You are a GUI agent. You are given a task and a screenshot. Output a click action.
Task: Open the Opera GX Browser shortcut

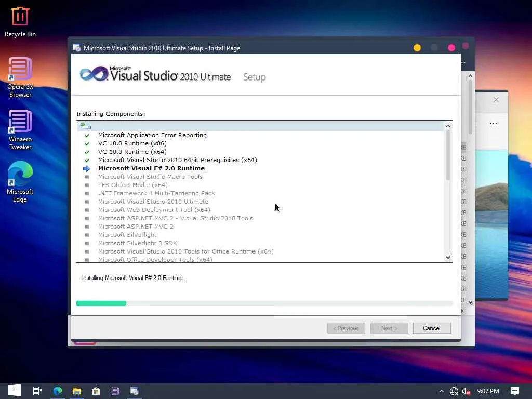[x=20, y=77]
